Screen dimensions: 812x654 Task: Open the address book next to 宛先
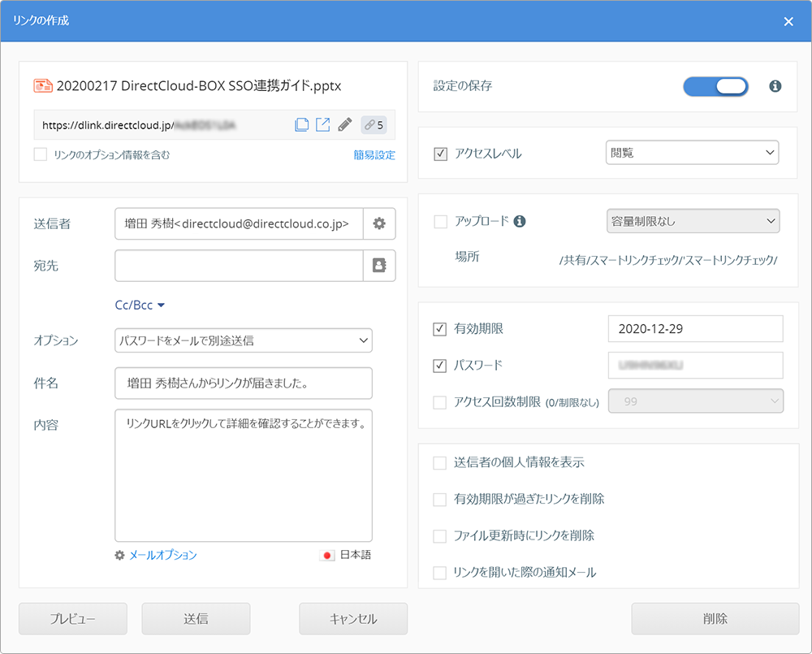point(379,266)
